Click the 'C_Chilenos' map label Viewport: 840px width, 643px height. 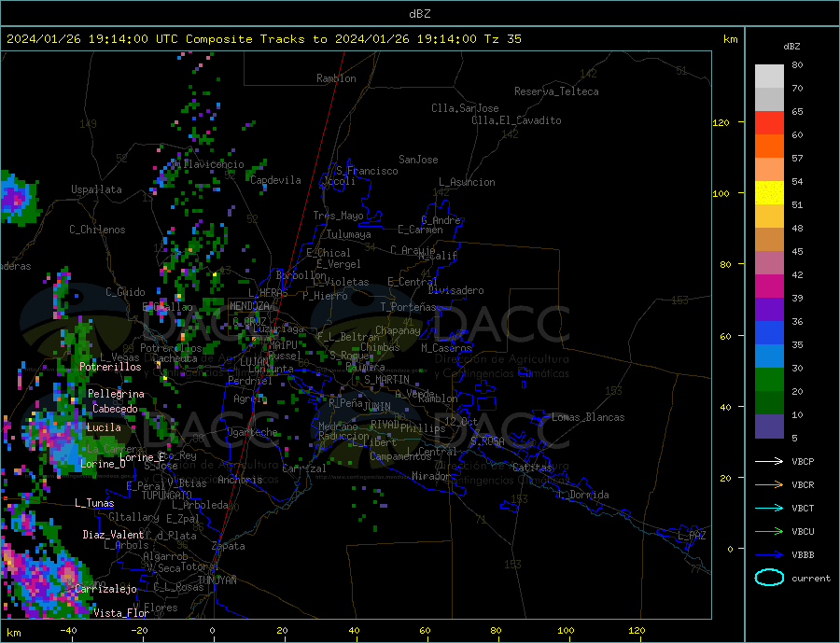point(97,230)
